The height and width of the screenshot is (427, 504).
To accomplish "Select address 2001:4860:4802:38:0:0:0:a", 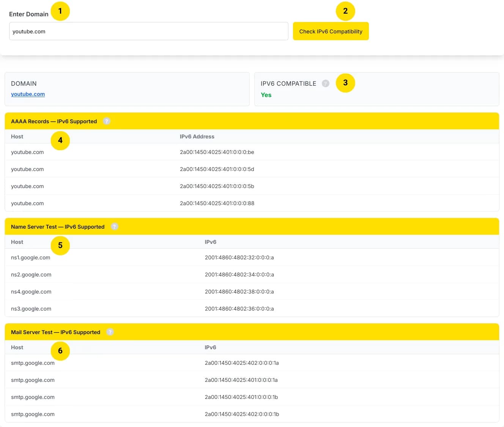I will pos(239,292).
